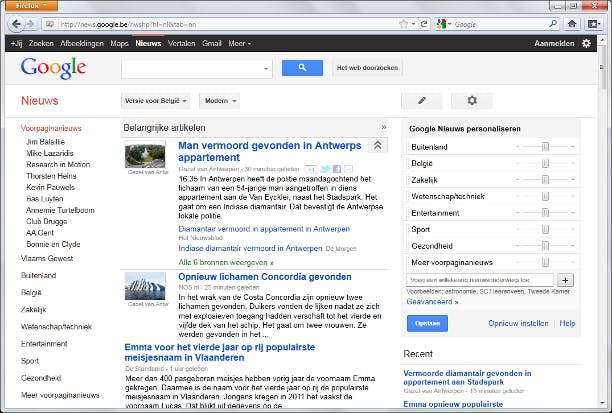Open Alle 6 bronnen weergeven link

[x=226, y=262]
